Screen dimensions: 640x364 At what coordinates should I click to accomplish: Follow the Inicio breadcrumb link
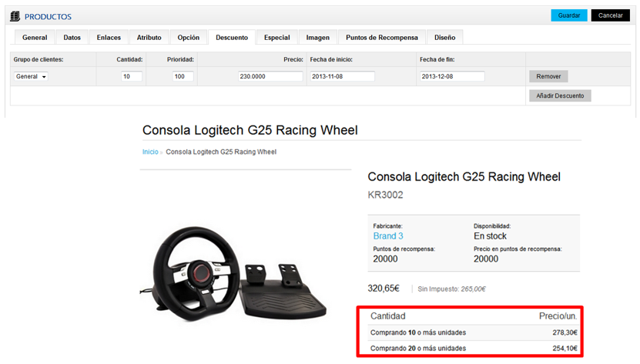coord(150,152)
